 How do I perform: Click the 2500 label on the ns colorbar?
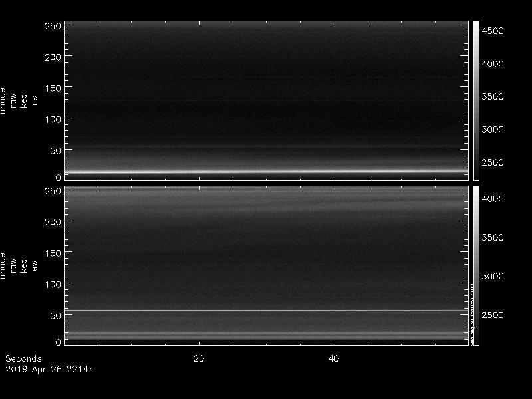coord(493,162)
